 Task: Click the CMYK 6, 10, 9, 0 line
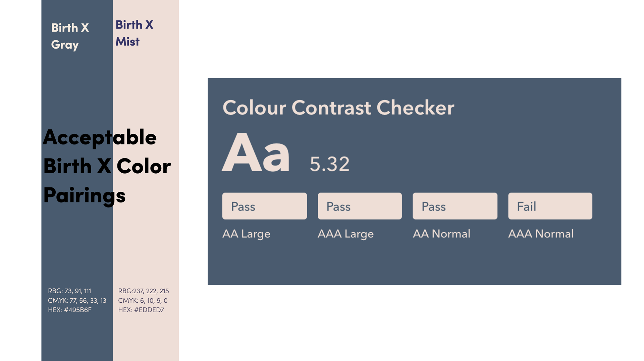[x=143, y=300]
